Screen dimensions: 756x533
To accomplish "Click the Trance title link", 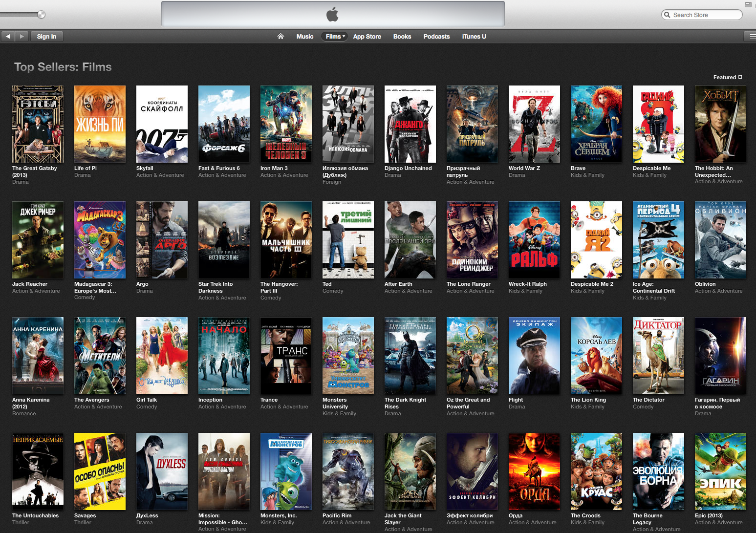I will click(x=269, y=400).
